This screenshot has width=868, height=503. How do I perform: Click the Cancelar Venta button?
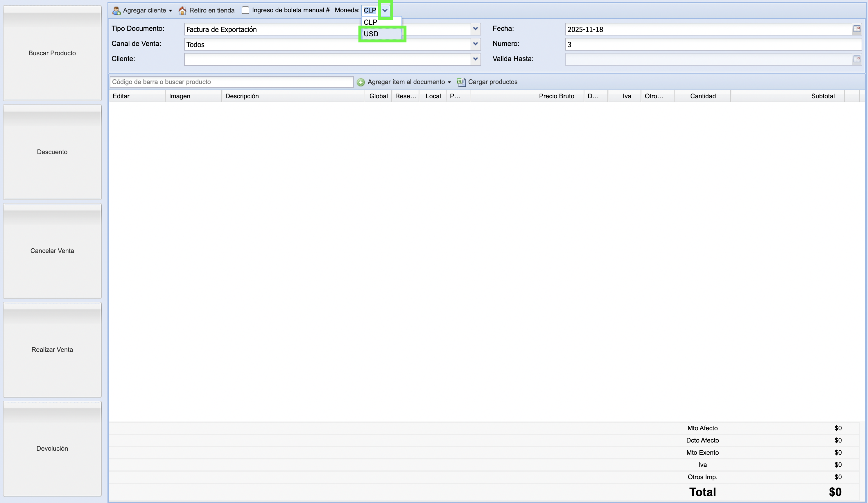[52, 251]
